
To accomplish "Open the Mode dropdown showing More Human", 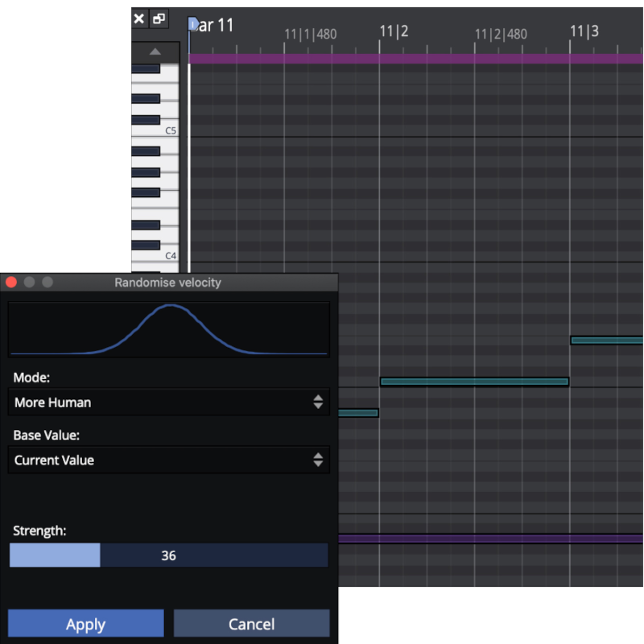I will 168,402.
